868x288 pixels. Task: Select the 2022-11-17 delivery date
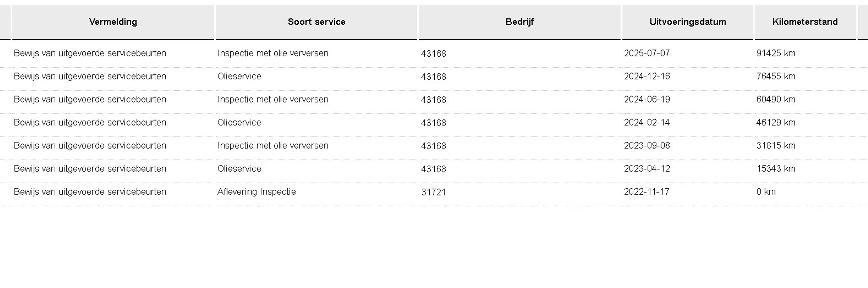(647, 191)
